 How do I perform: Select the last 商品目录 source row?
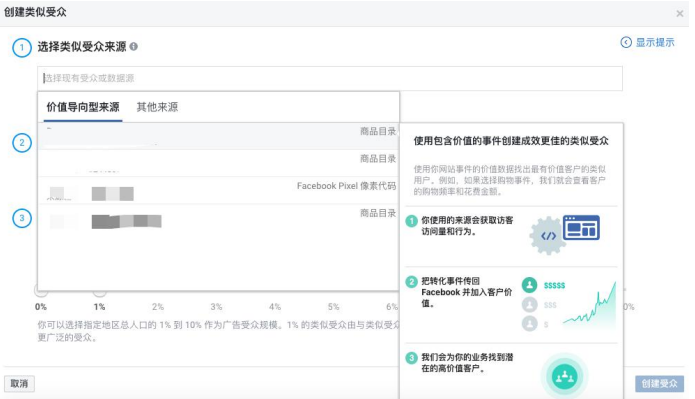[x=219, y=218]
